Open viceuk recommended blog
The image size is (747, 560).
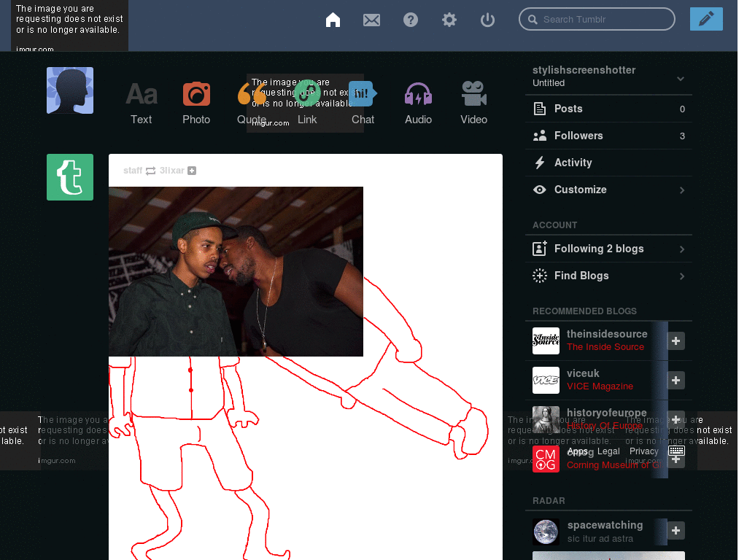583,373
